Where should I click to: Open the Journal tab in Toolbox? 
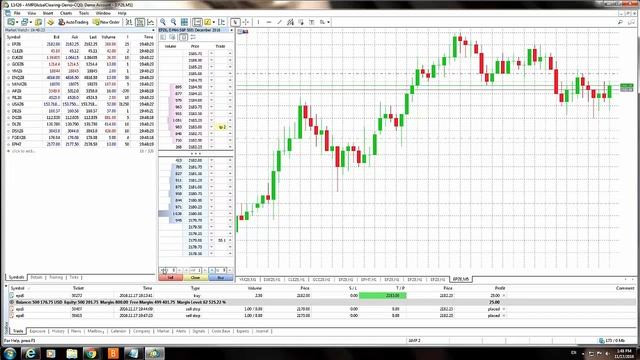[x=262, y=331]
